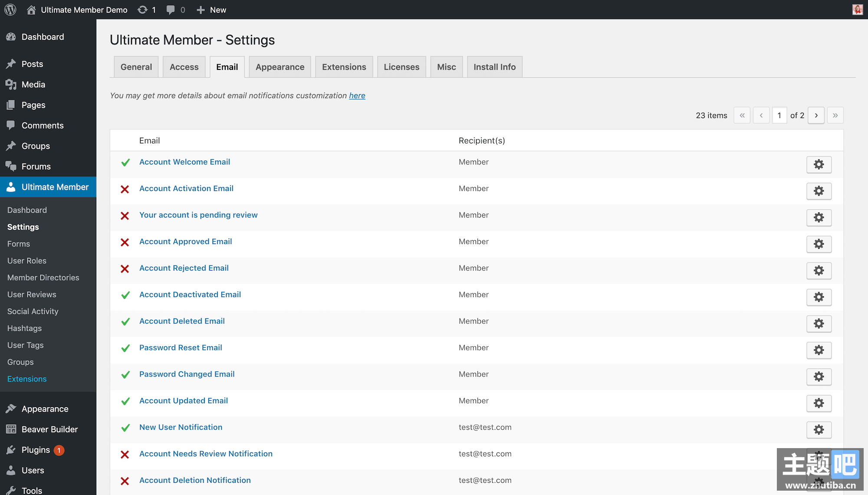Toggle green check for Account Deactivated Email
868x495 pixels.
point(125,295)
